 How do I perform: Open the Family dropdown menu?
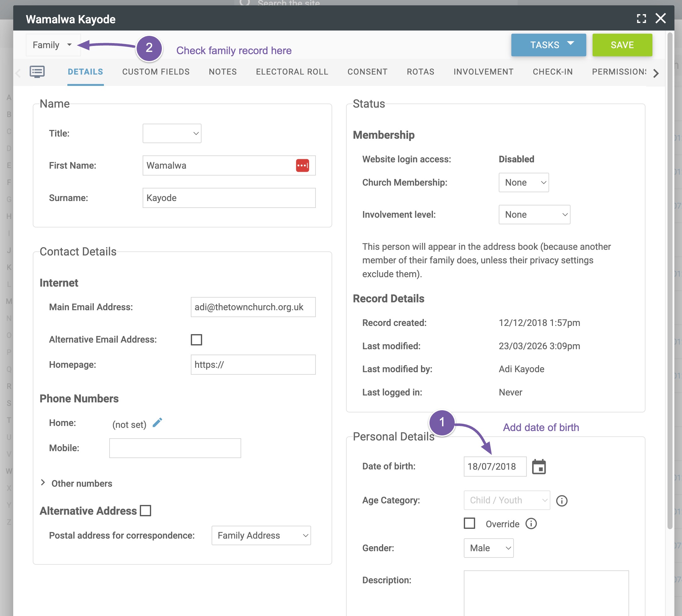[x=53, y=45]
